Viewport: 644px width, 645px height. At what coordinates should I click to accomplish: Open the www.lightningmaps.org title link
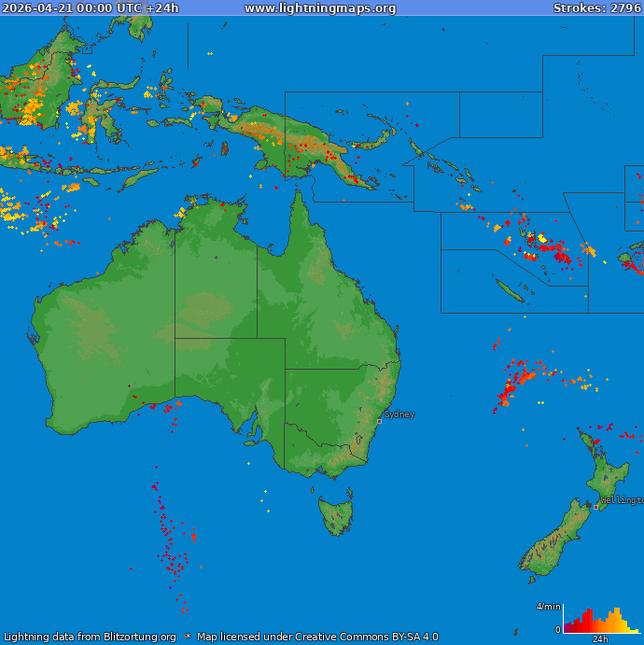tap(320, 8)
